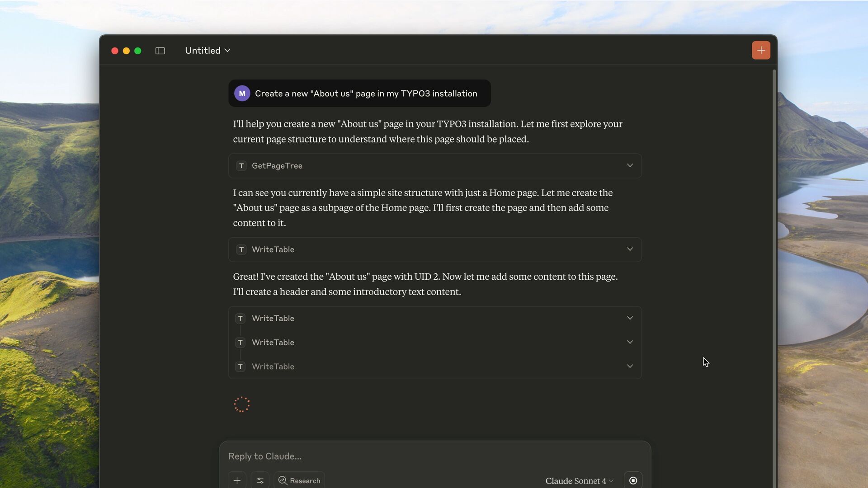Viewport: 868px width, 488px height.
Task: Expand the first WriteTable tool call
Action: point(630,249)
